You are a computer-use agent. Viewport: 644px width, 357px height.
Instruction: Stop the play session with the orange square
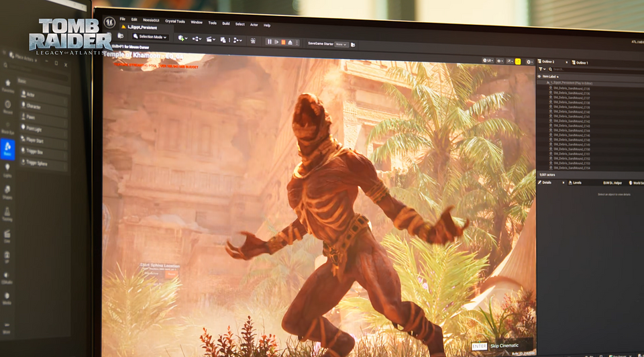click(283, 42)
